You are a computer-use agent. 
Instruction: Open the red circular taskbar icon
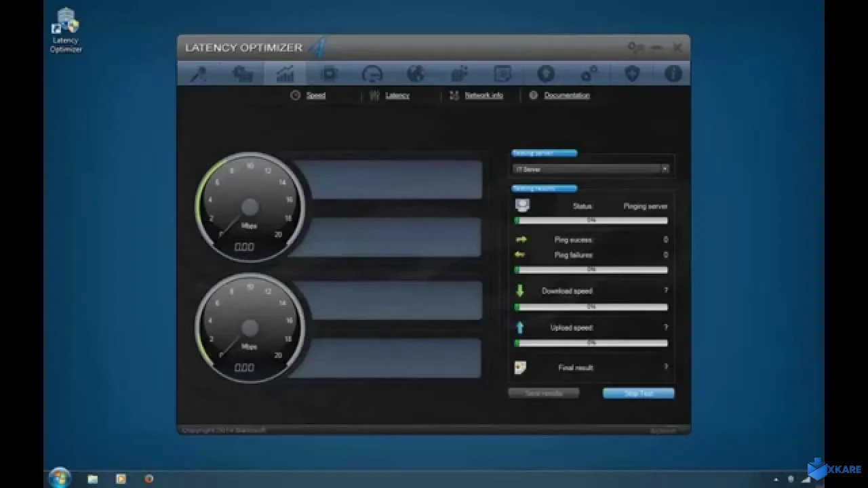pyautogui.click(x=149, y=479)
